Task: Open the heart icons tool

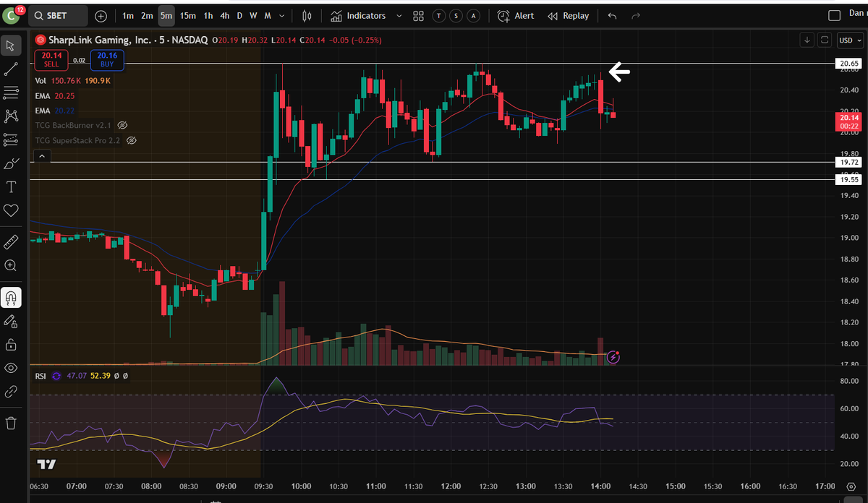Action: pyautogui.click(x=11, y=210)
